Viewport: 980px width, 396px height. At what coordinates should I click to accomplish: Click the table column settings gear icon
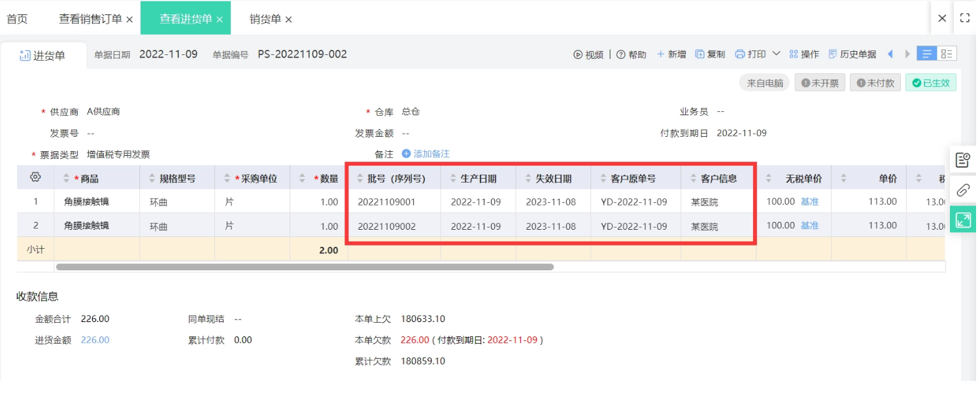coord(35,177)
